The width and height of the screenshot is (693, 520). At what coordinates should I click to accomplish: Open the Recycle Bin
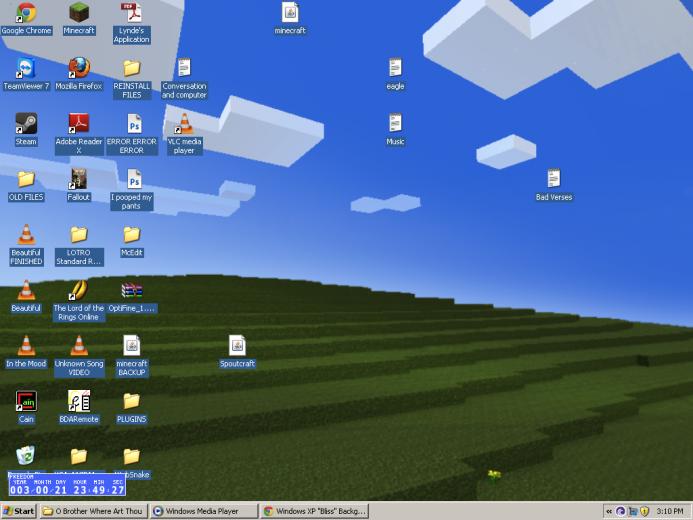(26, 456)
